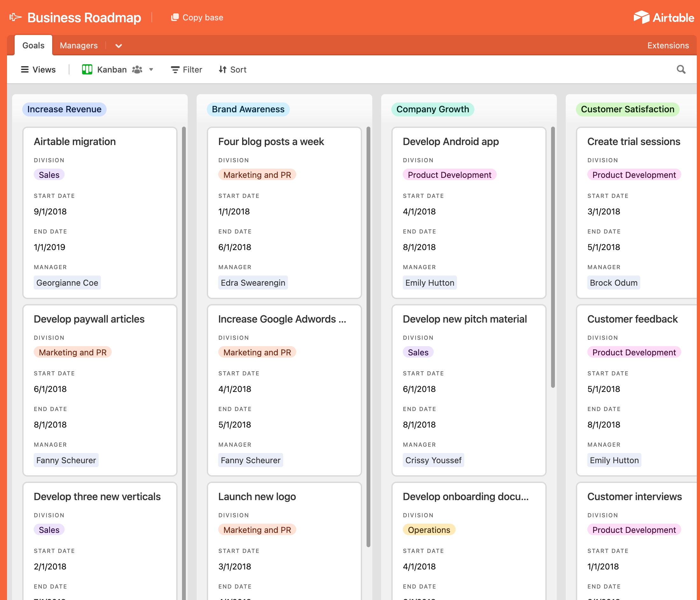Open the Airtable migration card

point(100,213)
